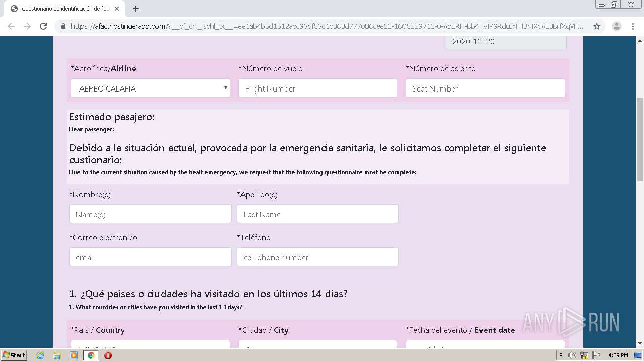Click the "*Ciudad / City" label
This screenshot has width=644, height=362.
click(264, 330)
